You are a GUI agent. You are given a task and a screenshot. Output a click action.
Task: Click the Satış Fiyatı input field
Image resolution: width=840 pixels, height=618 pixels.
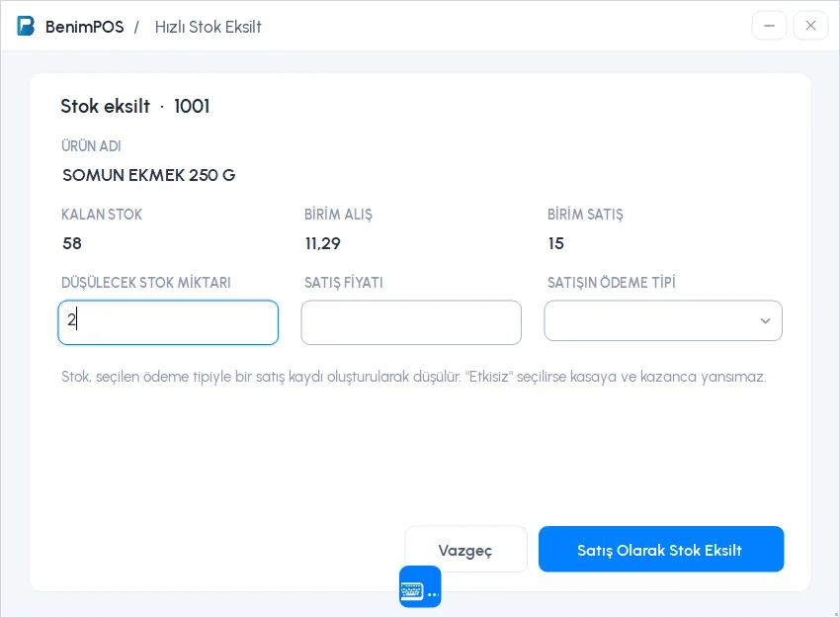(411, 322)
